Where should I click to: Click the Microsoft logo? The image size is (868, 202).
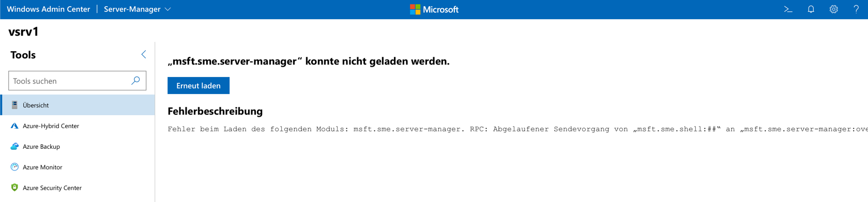point(434,9)
